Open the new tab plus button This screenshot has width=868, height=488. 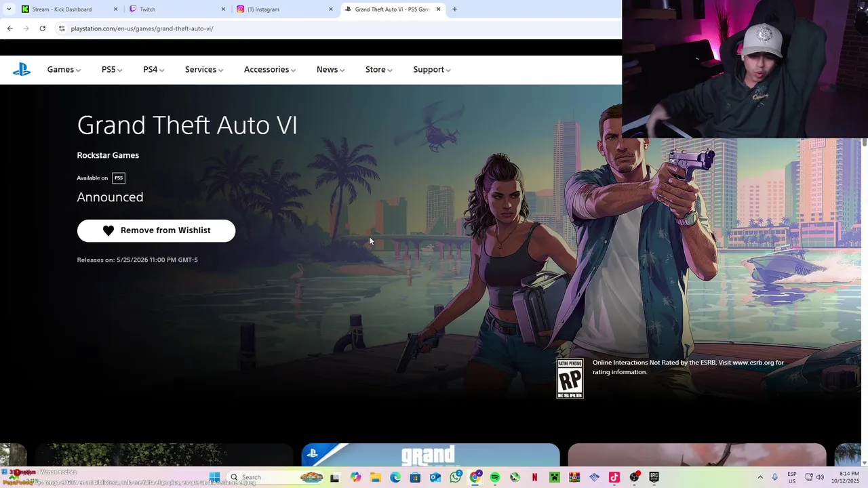[x=454, y=9]
